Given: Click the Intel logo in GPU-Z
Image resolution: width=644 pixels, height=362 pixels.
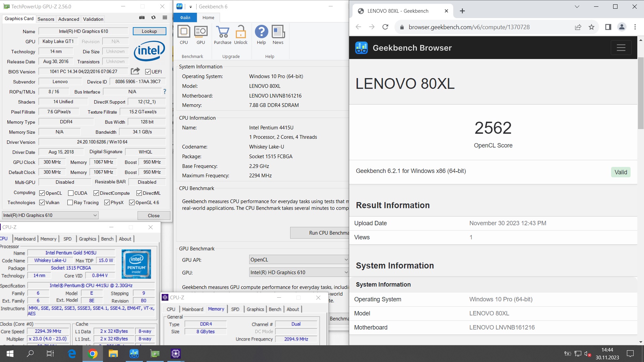Looking at the screenshot, I should pos(149,51).
